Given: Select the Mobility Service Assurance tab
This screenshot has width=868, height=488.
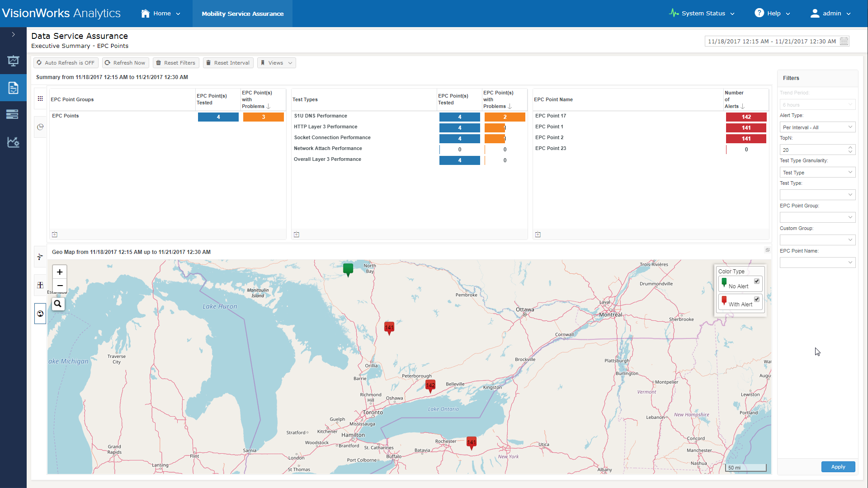Looking at the screenshot, I should (243, 14).
